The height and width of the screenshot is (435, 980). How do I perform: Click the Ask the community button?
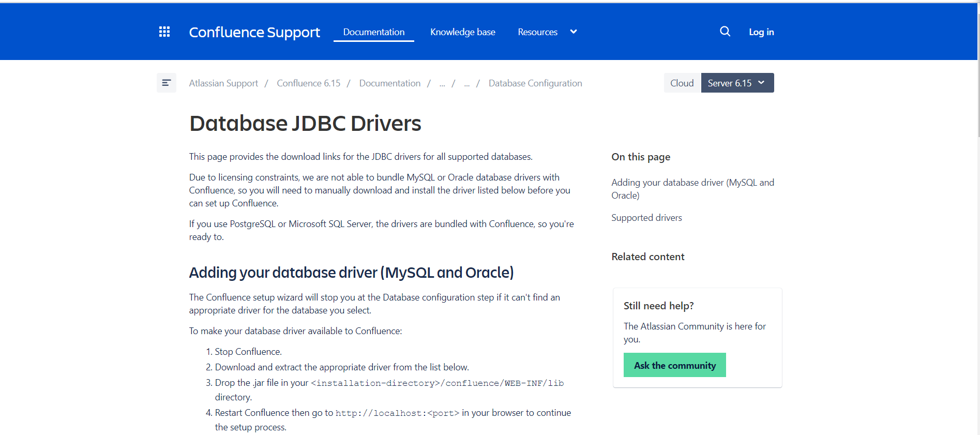pyautogui.click(x=675, y=365)
